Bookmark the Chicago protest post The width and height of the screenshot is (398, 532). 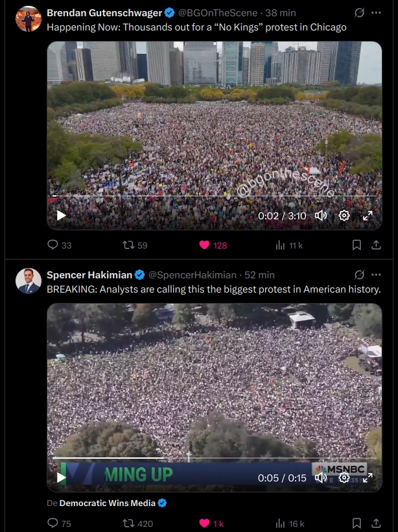[357, 245]
